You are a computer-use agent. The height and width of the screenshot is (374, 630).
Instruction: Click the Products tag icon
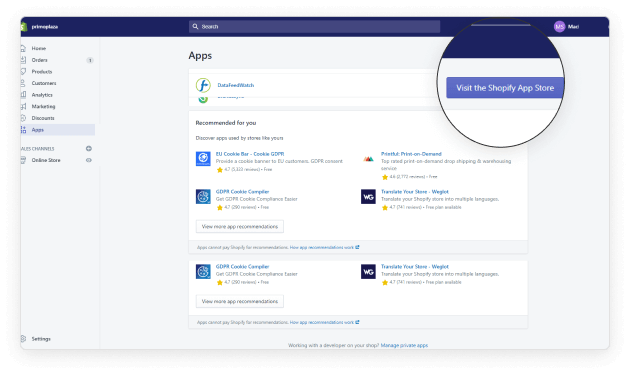tap(23, 72)
